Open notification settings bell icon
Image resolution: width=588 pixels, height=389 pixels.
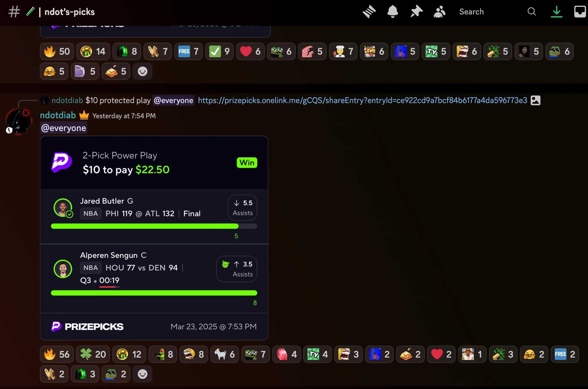click(392, 12)
